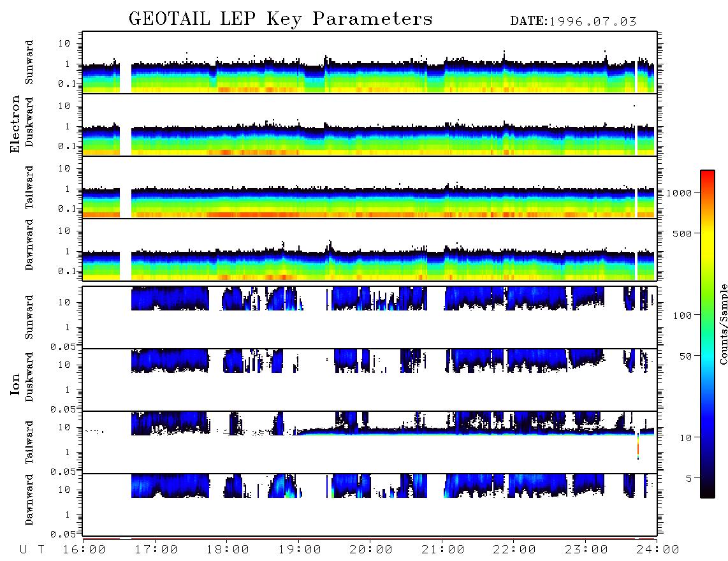Click the 500 colorbar tick value

[x=682, y=233]
